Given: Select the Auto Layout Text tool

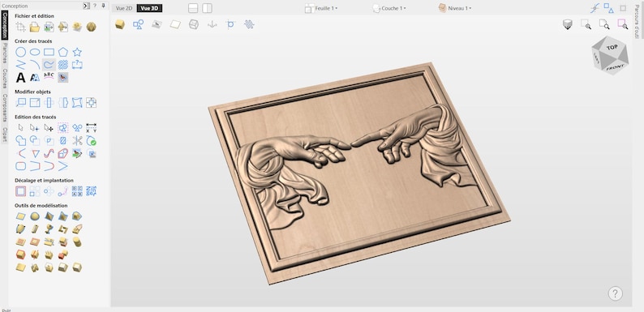Looking at the screenshot, I should click(35, 77).
